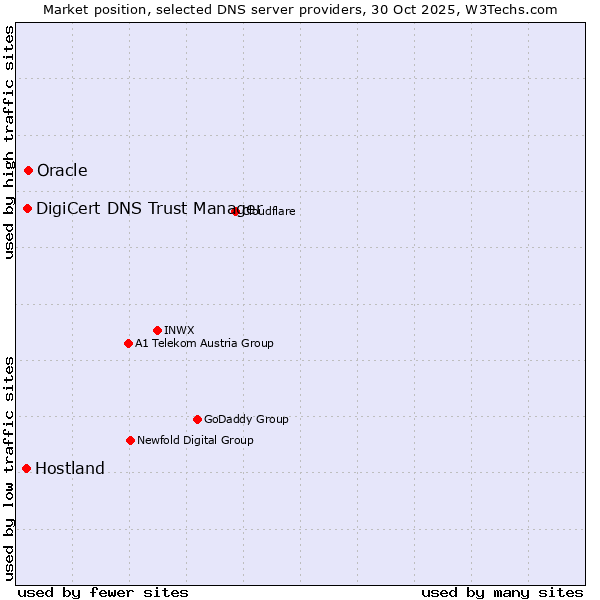Click the GoDaddy Group text label
Viewport: 600px width, 600px height.
[246, 419]
